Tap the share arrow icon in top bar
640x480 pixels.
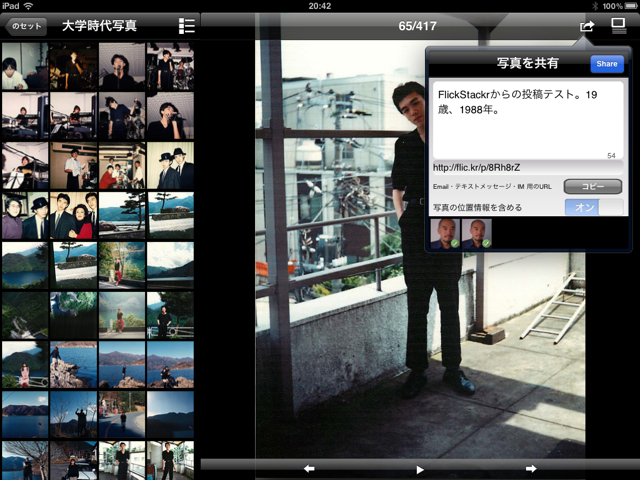click(587, 26)
